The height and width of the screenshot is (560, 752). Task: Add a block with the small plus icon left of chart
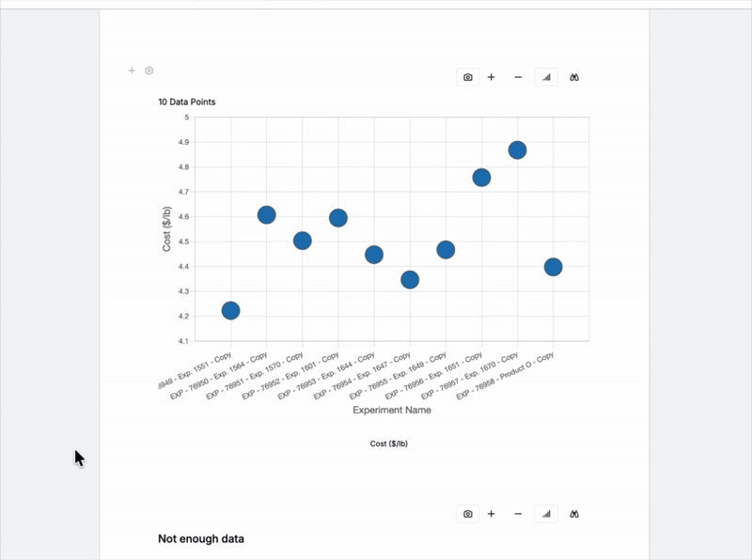(x=132, y=70)
